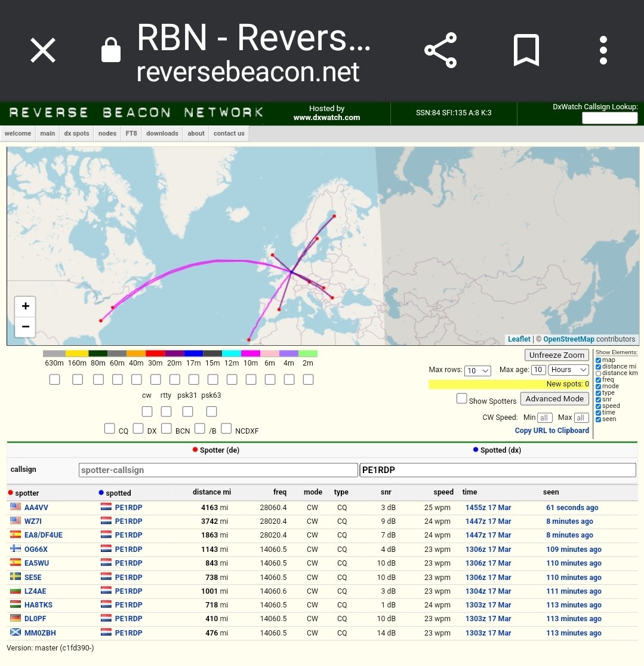Image resolution: width=644 pixels, height=666 pixels.
Task: Open the about tab
Action: click(196, 133)
